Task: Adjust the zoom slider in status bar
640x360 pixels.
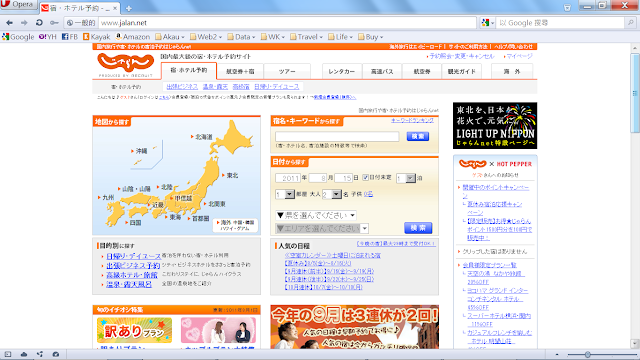Action: [587, 354]
